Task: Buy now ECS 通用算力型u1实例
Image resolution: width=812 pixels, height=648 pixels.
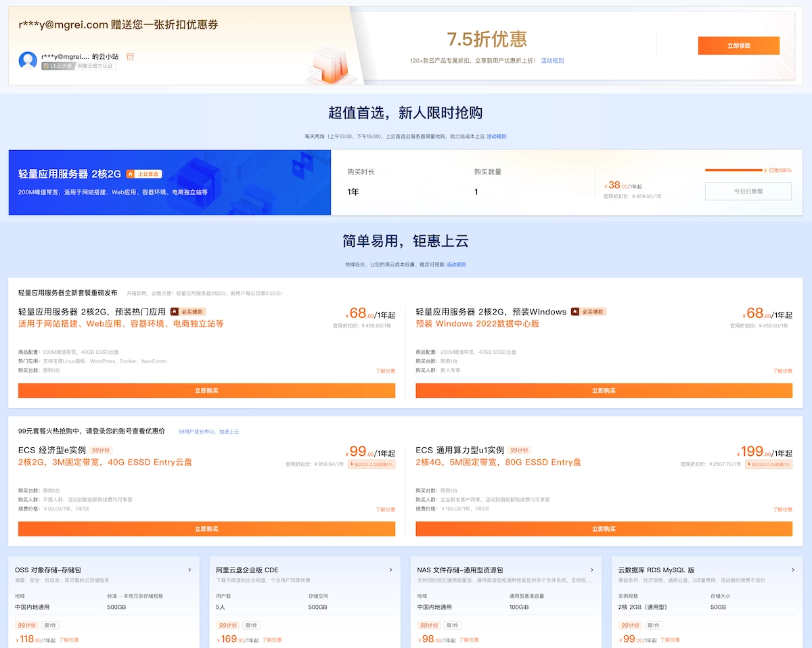Action: 604,529
